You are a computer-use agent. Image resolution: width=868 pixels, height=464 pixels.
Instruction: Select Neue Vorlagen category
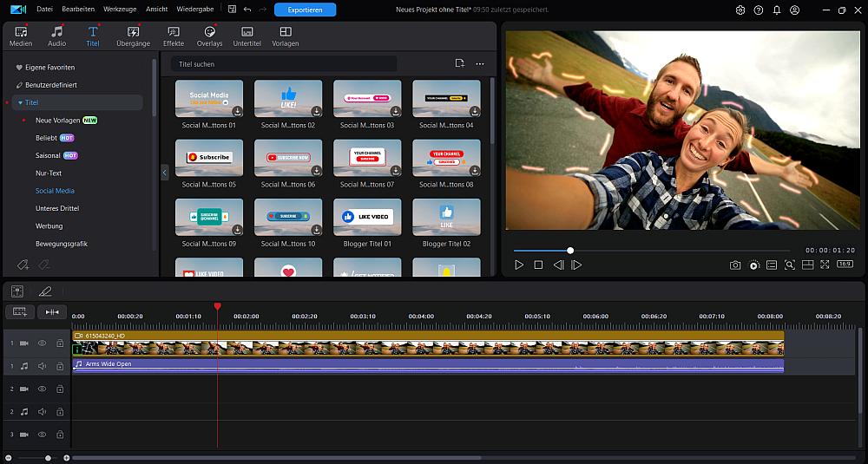click(x=57, y=121)
